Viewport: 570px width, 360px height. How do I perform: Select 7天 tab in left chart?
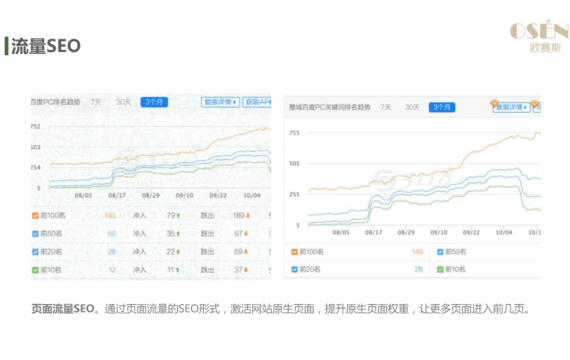pyautogui.click(x=96, y=102)
